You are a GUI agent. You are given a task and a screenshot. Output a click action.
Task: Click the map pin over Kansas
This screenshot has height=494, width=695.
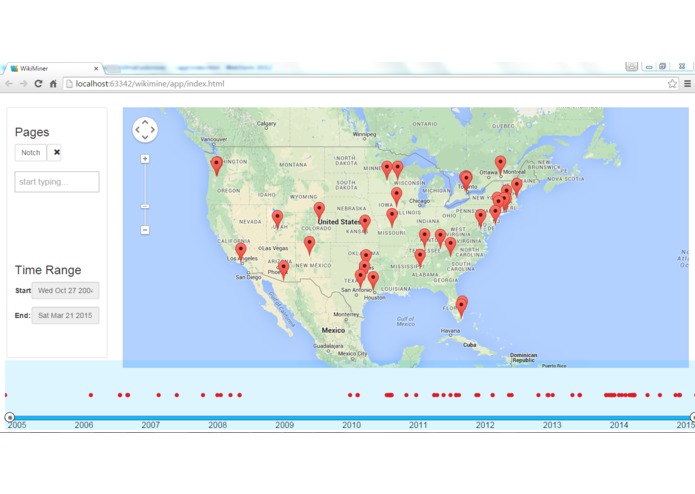tap(365, 224)
